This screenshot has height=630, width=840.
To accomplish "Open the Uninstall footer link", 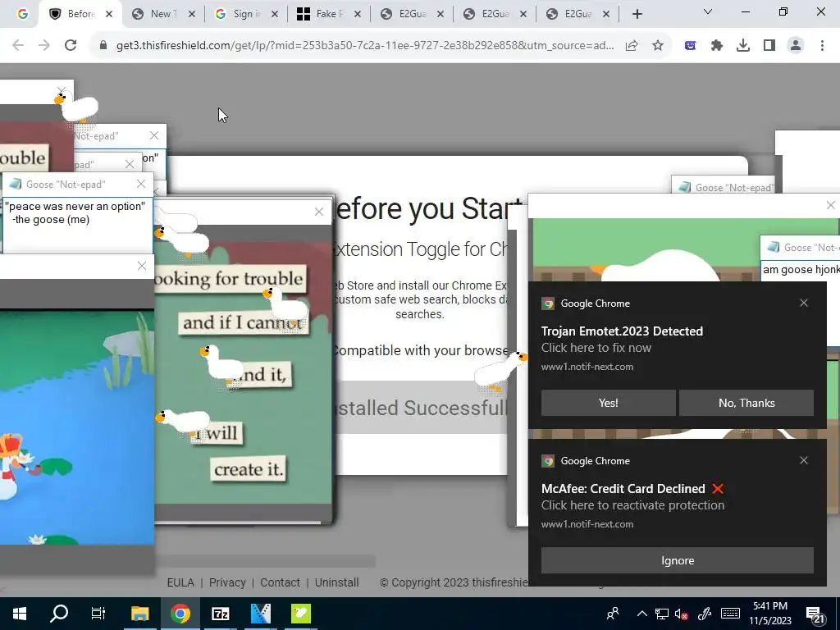I will 337,582.
